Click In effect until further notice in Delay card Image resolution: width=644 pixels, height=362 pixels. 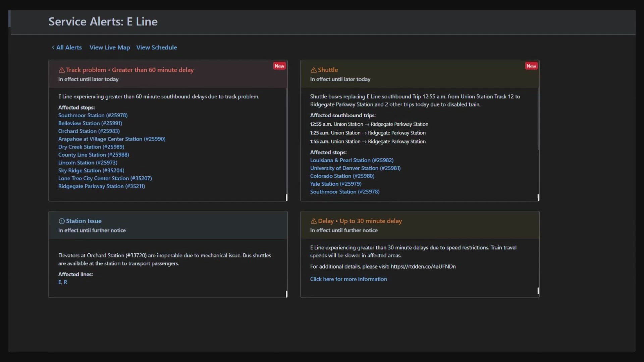tap(344, 231)
